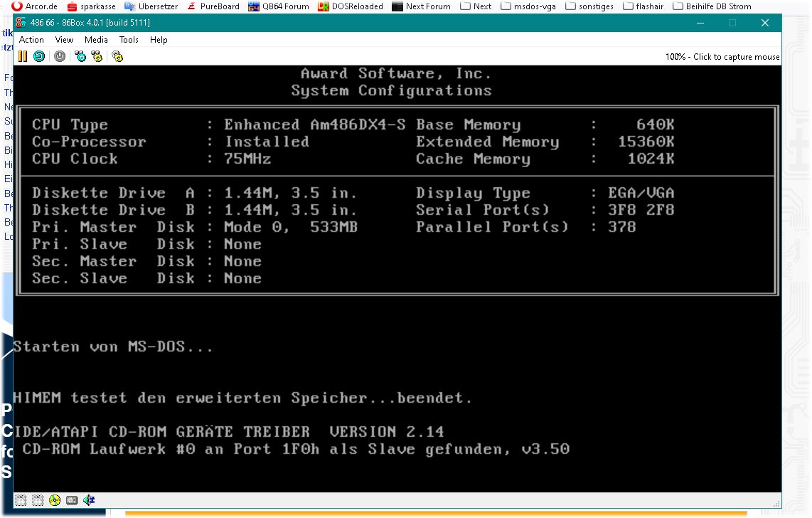
Task: Expand the Beihilfe DB Strom bookmark folder
Action: tap(712, 6)
